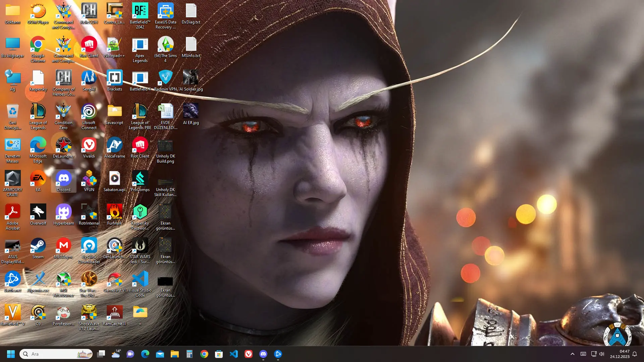Open the weather widget on the taskbar
This screenshot has width=644, height=362.
tap(116, 354)
